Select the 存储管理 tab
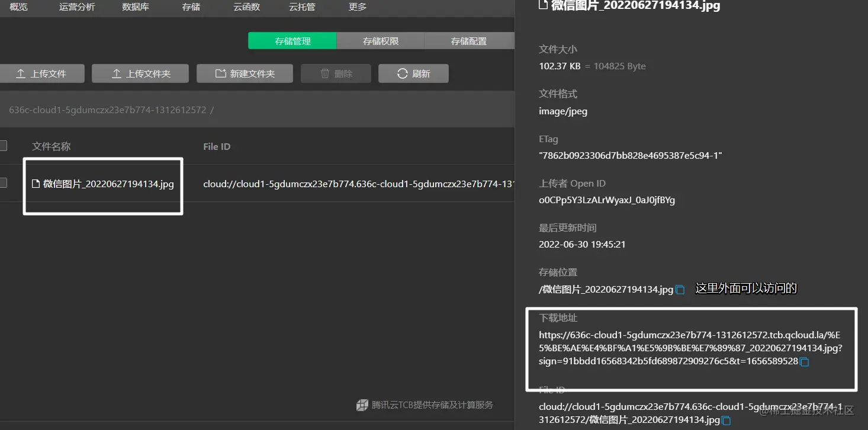This screenshot has width=868, height=430. pyautogui.click(x=292, y=41)
